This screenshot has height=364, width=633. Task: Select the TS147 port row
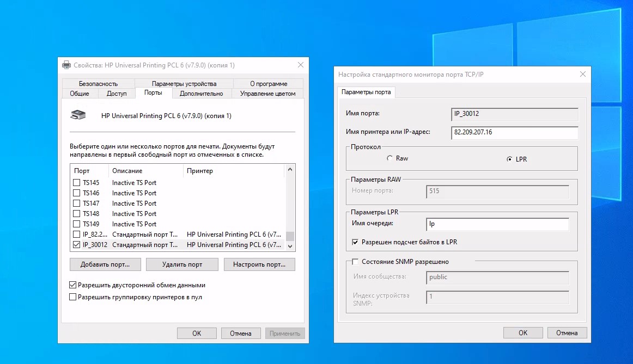(x=178, y=203)
